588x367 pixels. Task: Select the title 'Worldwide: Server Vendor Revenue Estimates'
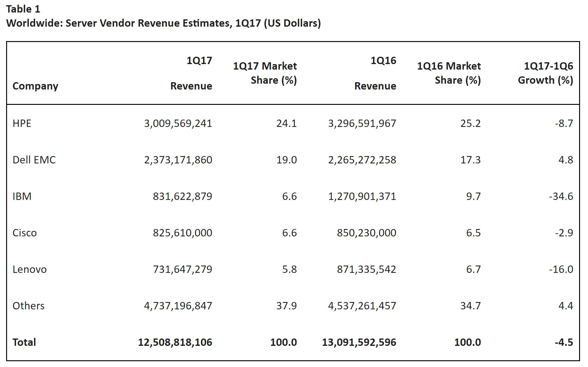tap(119, 23)
